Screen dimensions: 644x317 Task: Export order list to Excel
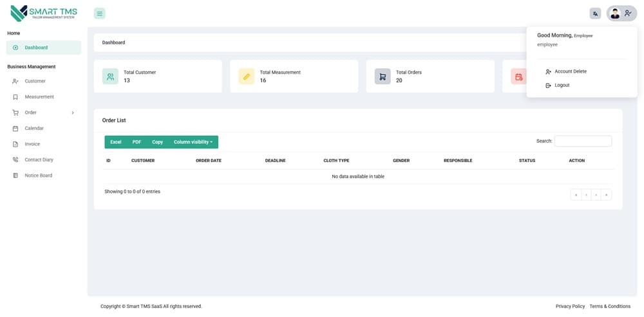(x=116, y=142)
